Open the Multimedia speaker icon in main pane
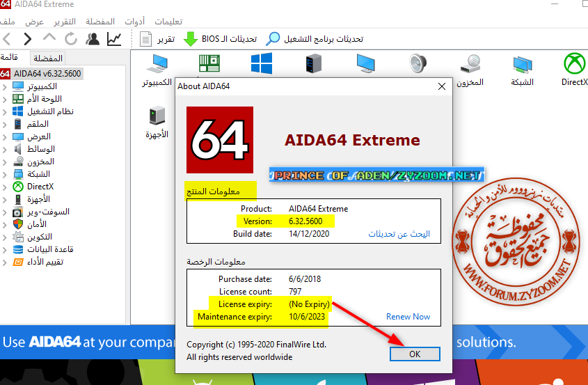This screenshot has width=588, height=385. [418, 63]
